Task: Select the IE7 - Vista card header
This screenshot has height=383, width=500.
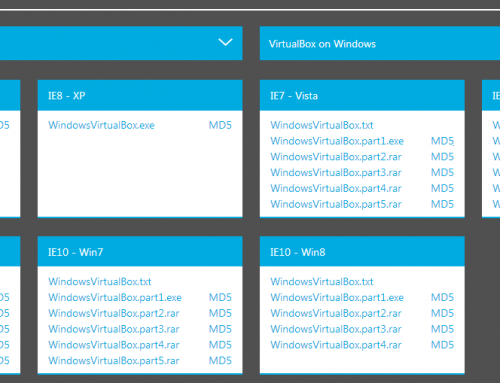Action: coord(362,95)
